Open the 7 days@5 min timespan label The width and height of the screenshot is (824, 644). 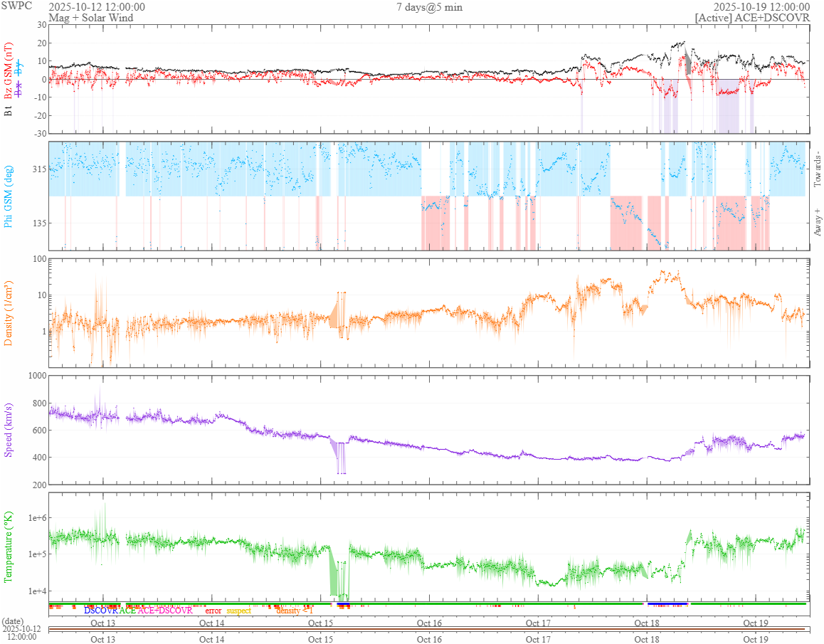(429, 7)
